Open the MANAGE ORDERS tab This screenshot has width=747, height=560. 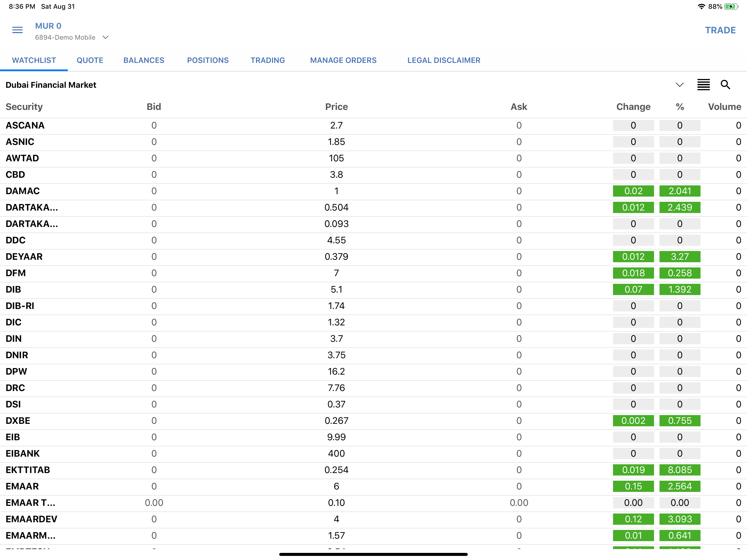pos(343,60)
